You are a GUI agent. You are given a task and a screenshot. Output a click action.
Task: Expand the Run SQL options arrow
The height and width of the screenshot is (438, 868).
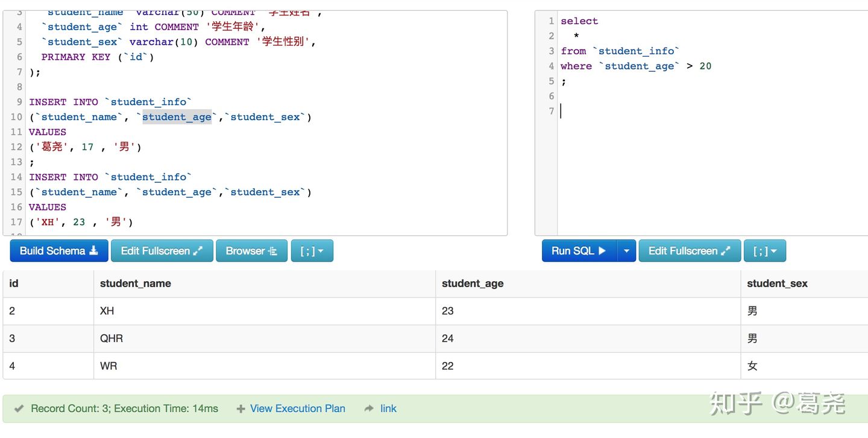(627, 251)
